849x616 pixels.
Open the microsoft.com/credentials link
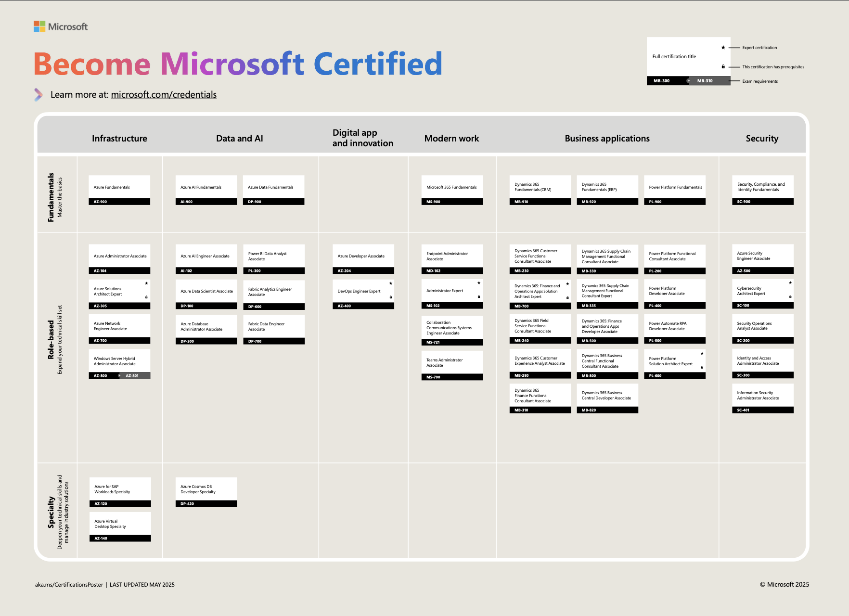pyautogui.click(x=164, y=95)
